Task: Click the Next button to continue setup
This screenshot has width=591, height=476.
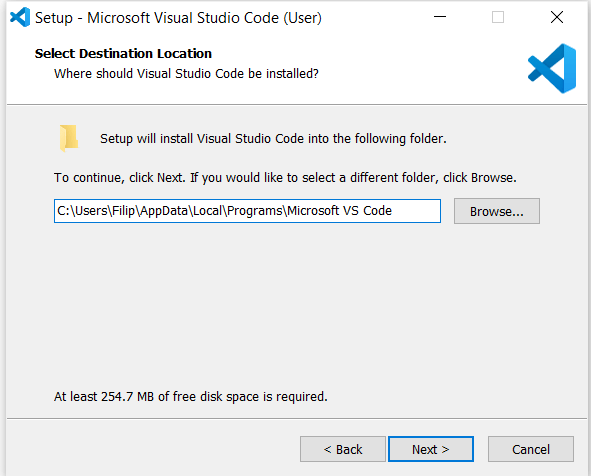Action: tap(431, 449)
